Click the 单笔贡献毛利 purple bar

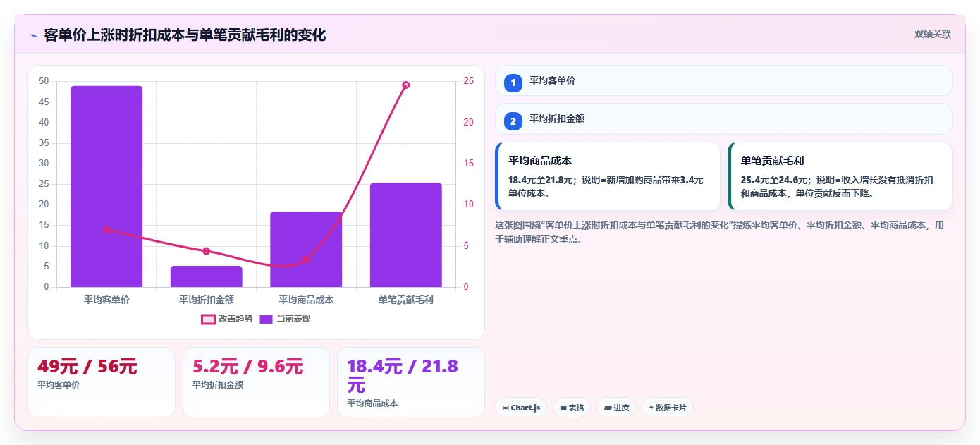[x=406, y=235]
